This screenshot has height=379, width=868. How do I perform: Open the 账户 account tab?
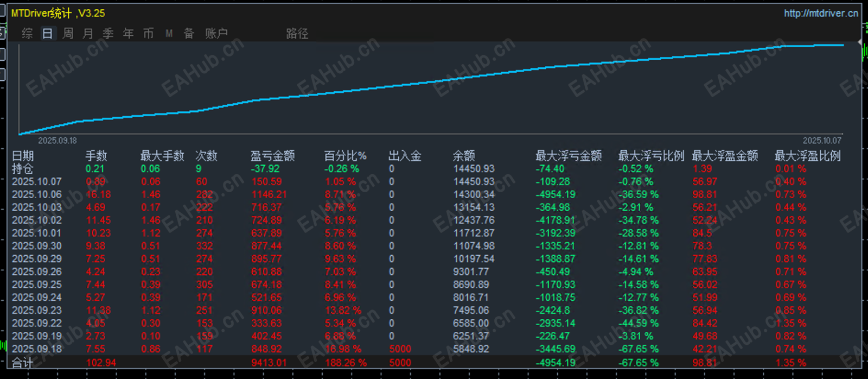pyautogui.click(x=216, y=34)
